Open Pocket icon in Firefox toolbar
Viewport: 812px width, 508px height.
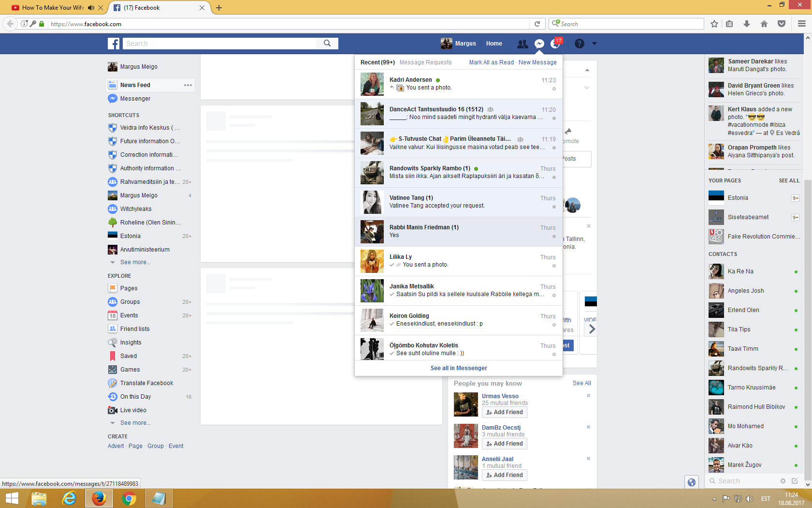pyautogui.click(x=782, y=24)
